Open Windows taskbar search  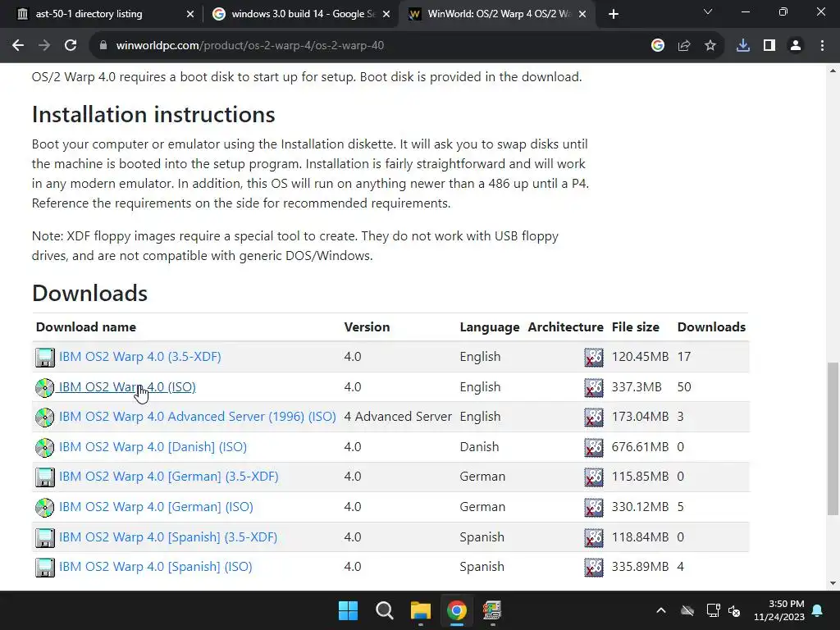coord(385,610)
